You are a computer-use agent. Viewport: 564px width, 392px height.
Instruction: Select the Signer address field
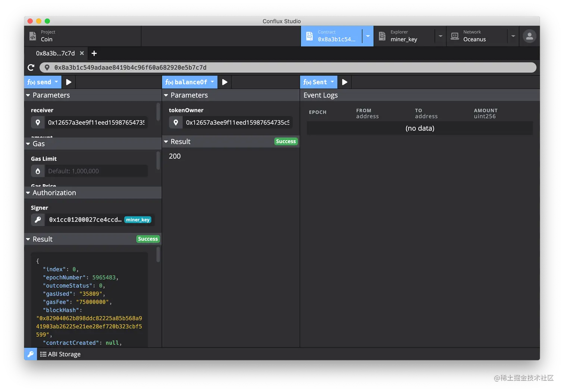[85, 220]
